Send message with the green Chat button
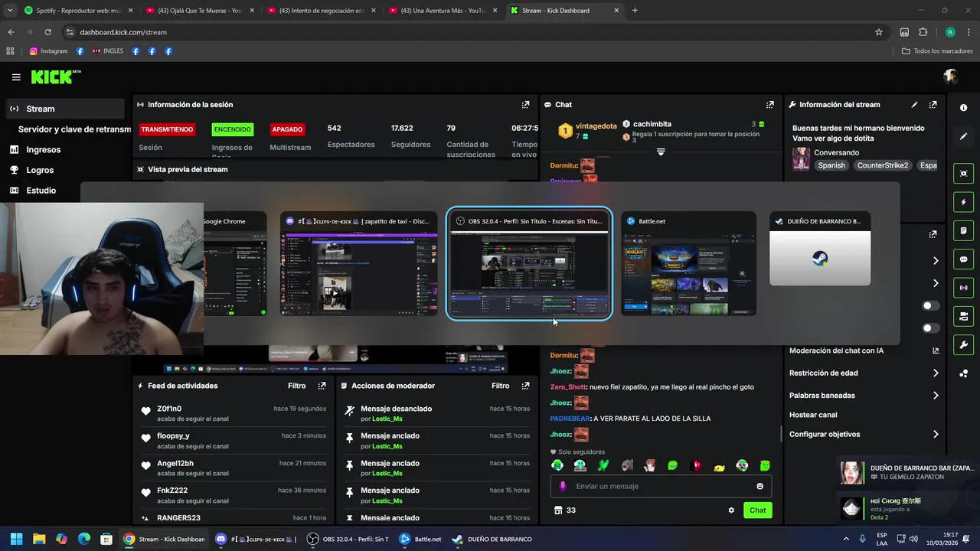Screen dimensions: 980x551 point(757,510)
